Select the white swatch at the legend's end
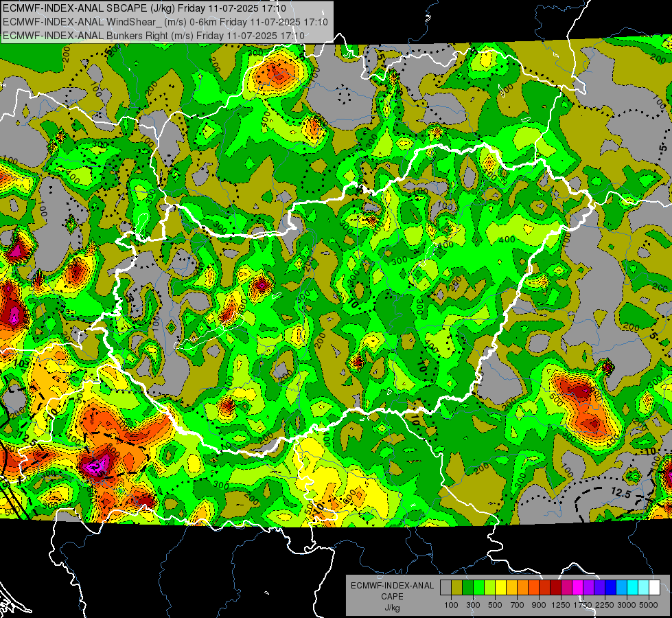Screen dimensions: 672x618 (654, 587)
